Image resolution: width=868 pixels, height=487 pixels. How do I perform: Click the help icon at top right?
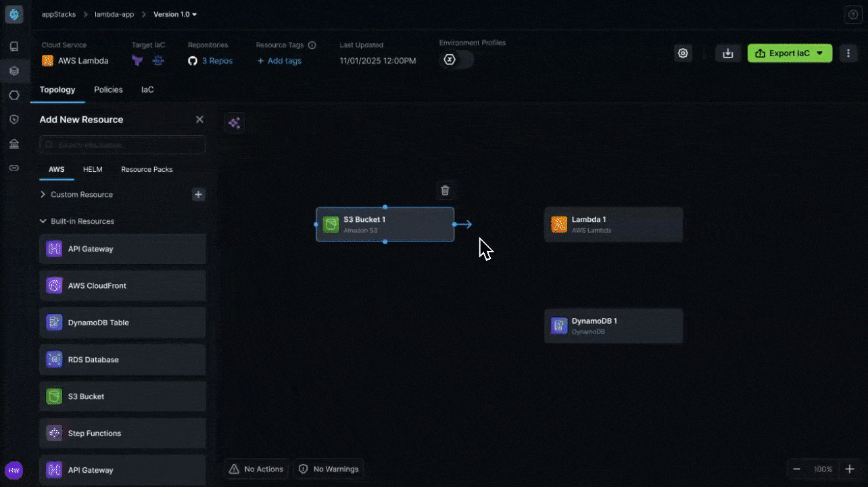(x=853, y=15)
